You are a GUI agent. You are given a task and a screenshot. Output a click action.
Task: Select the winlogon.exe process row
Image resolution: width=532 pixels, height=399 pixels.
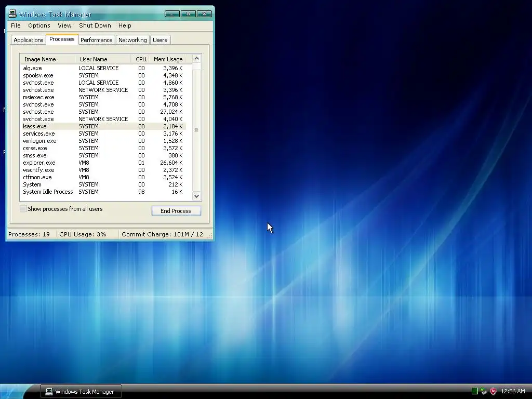(103, 141)
